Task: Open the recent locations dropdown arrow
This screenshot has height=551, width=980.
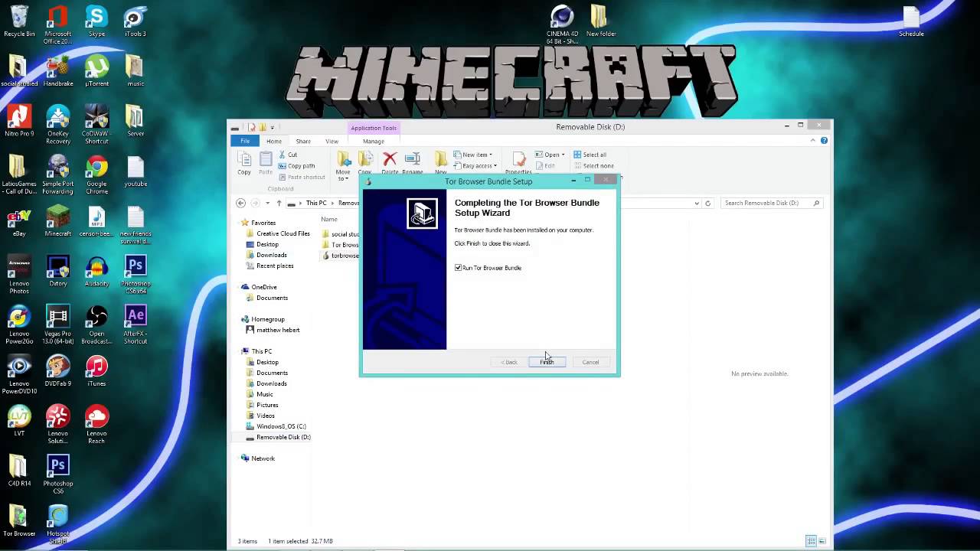Action: [267, 203]
